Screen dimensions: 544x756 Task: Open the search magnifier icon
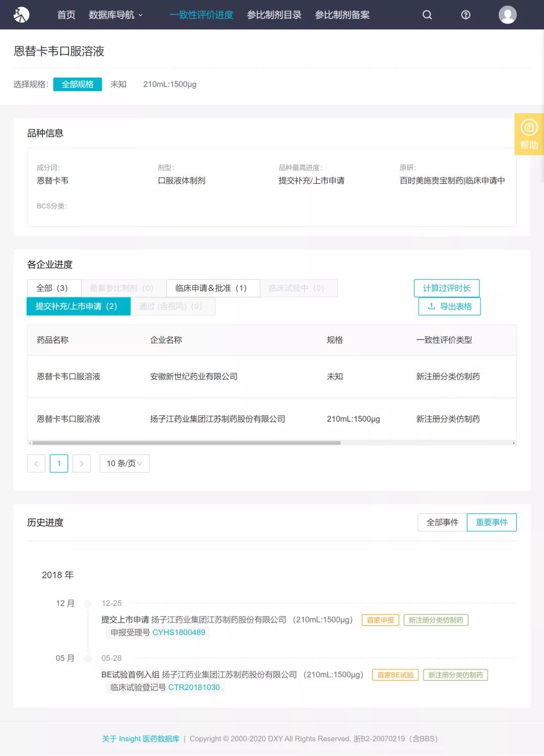pyautogui.click(x=427, y=15)
